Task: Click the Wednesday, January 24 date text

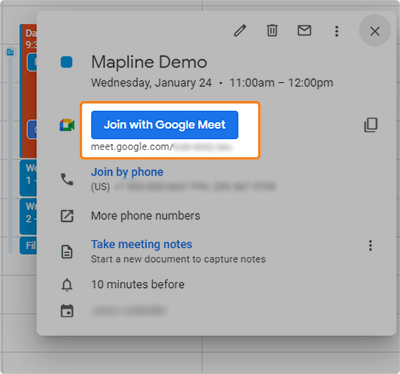Action: pos(151,83)
